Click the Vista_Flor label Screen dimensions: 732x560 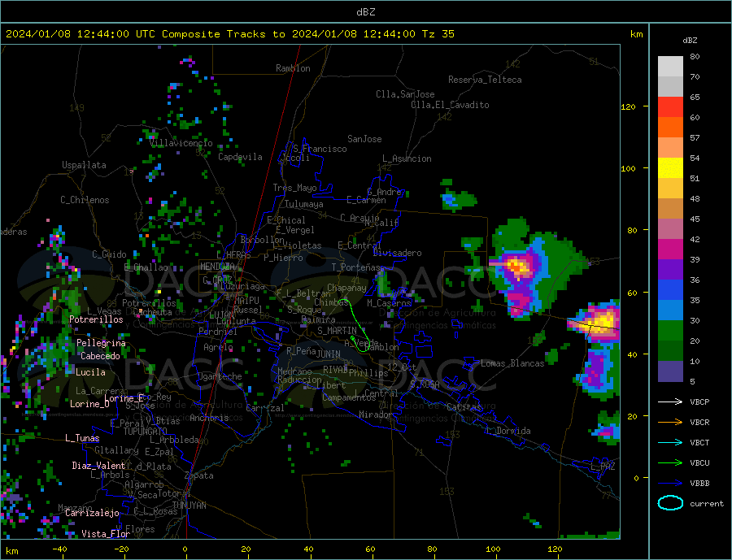106,534
